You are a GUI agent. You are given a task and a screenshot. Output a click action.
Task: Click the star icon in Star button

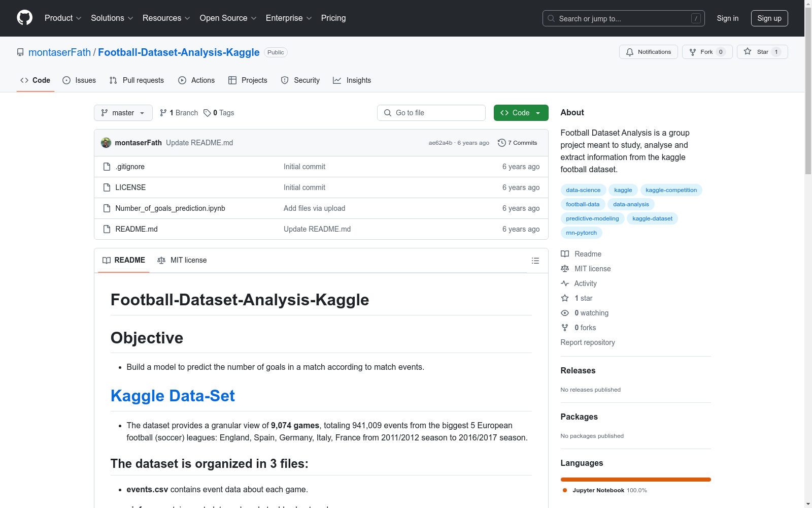pyautogui.click(x=748, y=51)
